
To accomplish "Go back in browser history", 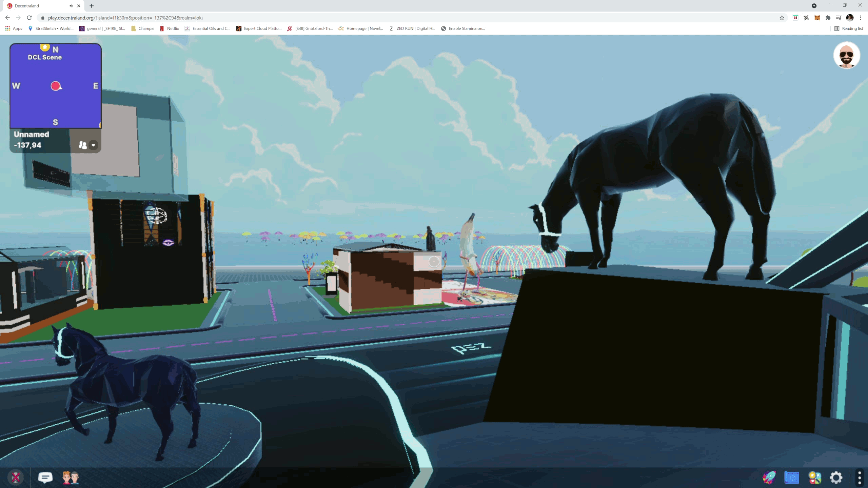I will pos(7,18).
